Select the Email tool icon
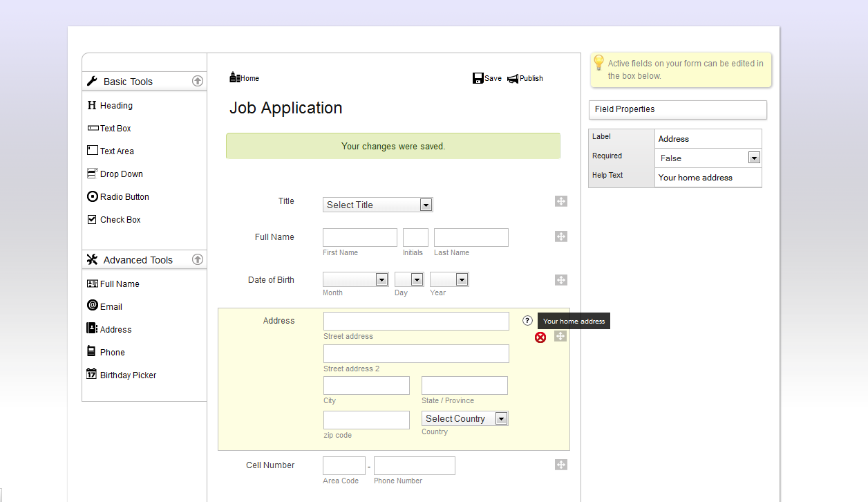This screenshot has height=502, width=868. tap(93, 306)
